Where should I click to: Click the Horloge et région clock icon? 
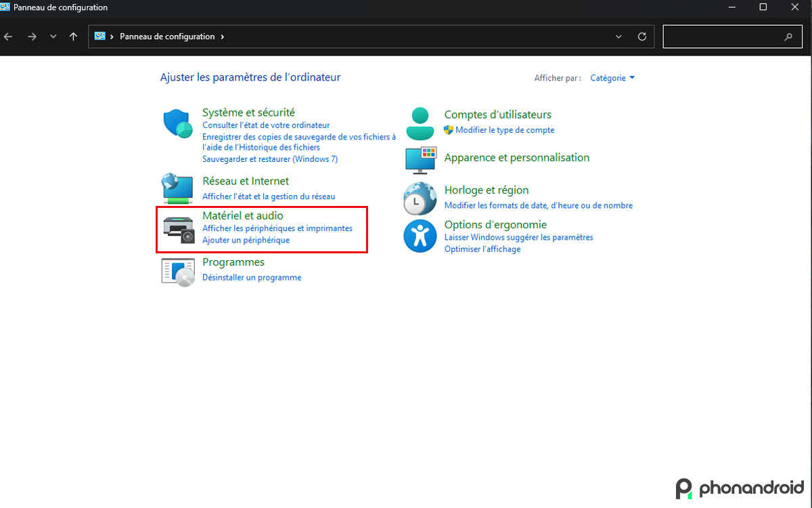click(x=420, y=198)
